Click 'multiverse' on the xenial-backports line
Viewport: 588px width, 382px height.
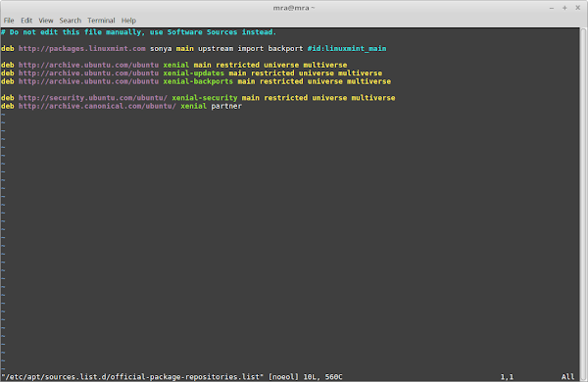click(x=368, y=81)
